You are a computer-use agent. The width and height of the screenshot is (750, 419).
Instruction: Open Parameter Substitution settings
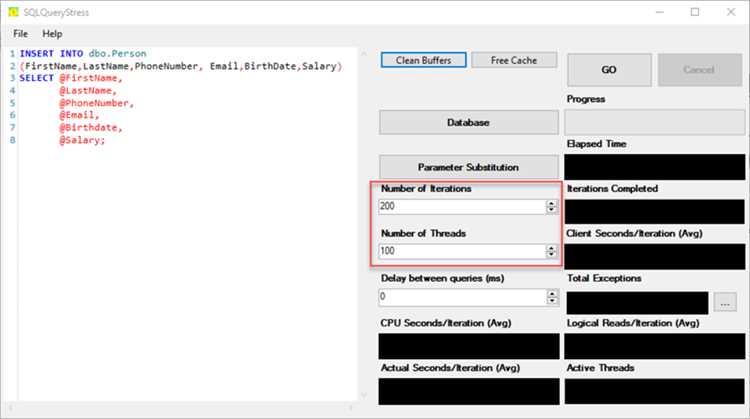coord(469,167)
